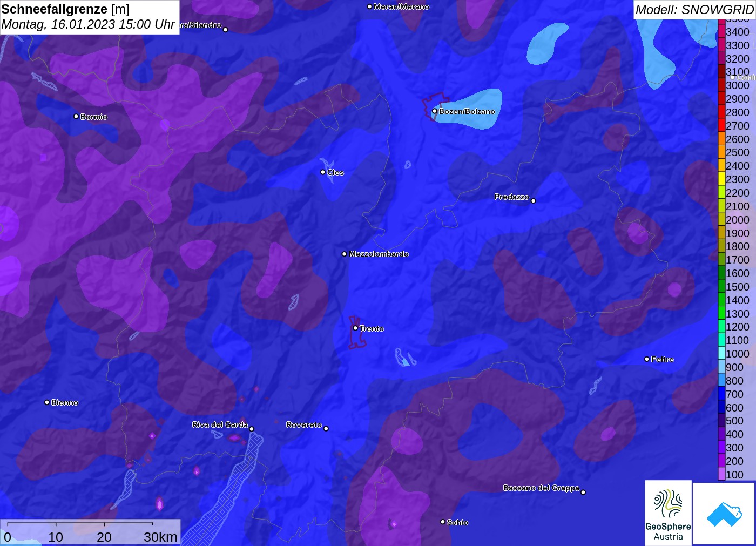Click the date Montag, 16.01.2023 15:00 Uhr
Viewport: 756px width, 546px height.
[88, 24]
